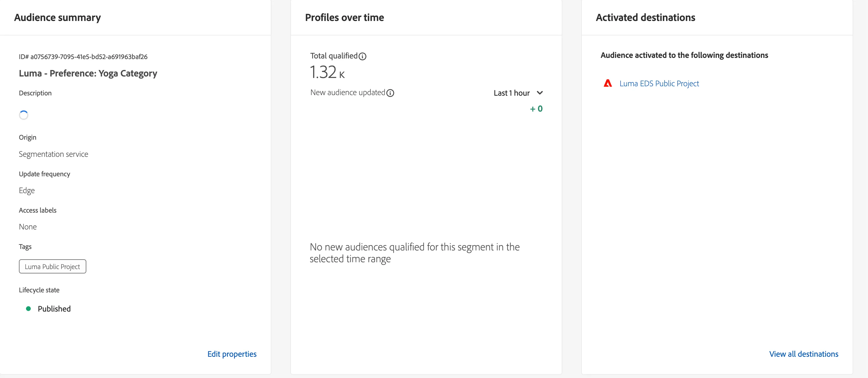The width and height of the screenshot is (868, 378).
Task: Click the 1.32 K total qualified value
Action: (x=327, y=72)
